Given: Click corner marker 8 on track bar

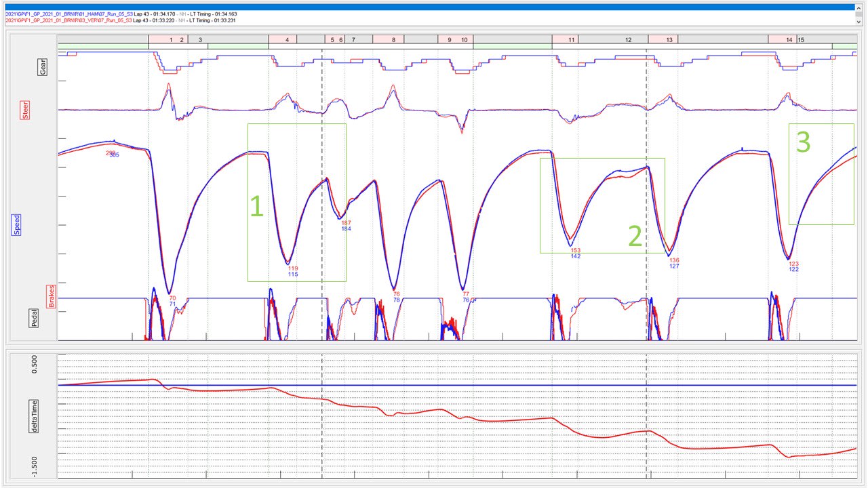Looking at the screenshot, I should tap(393, 40).
